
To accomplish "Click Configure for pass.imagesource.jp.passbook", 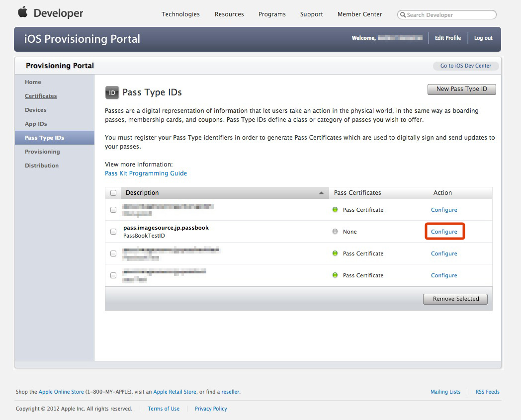I will click(444, 232).
